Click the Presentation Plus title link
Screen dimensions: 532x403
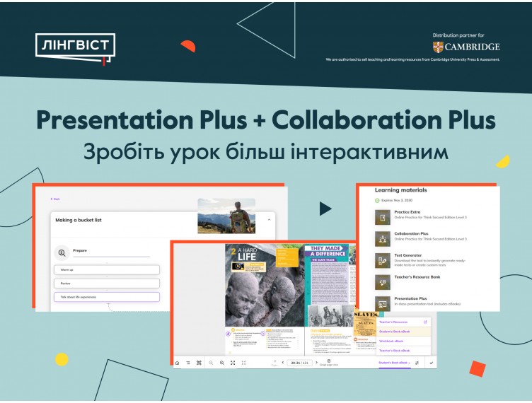(x=410, y=298)
